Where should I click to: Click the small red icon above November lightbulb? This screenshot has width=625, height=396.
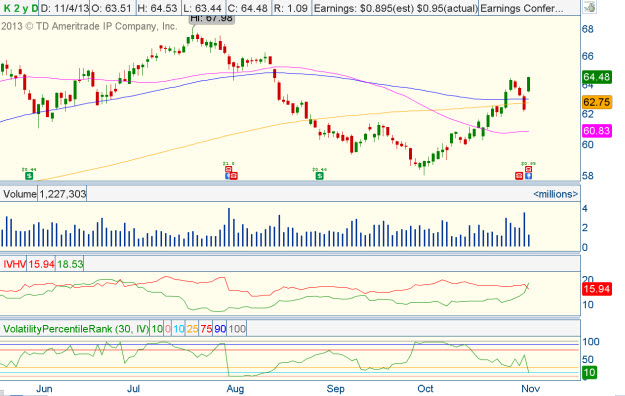click(x=528, y=169)
